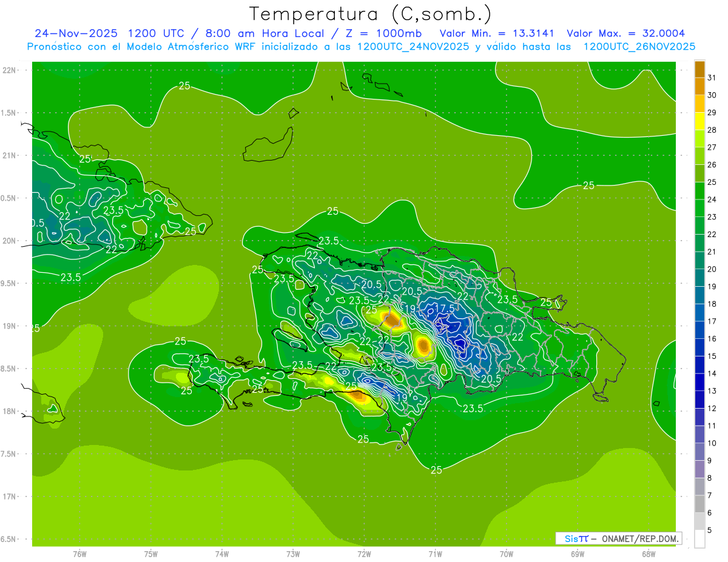The width and height of the screenshot is (728, 562).
Task: Click the 76W longitude axis label
Action: 79,554
